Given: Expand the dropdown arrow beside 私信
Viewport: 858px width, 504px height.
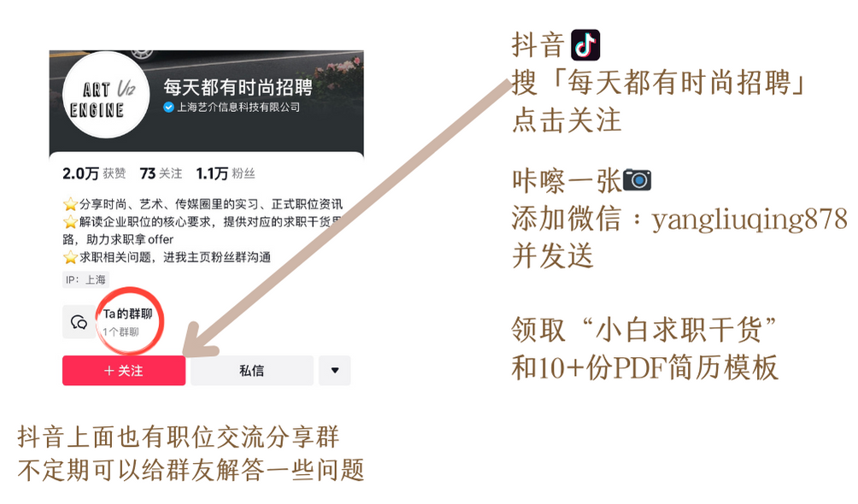Looking at the screenshot, I should (x=335, y=371).
